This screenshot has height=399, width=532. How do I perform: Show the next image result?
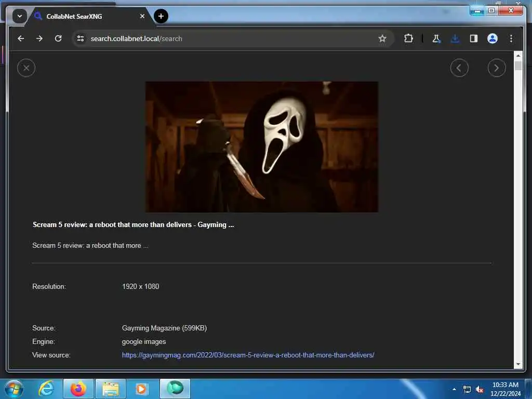pos(496,68)
